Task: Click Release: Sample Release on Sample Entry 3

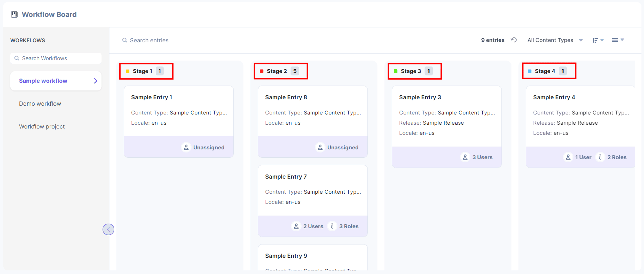Action: pos(431,123)
